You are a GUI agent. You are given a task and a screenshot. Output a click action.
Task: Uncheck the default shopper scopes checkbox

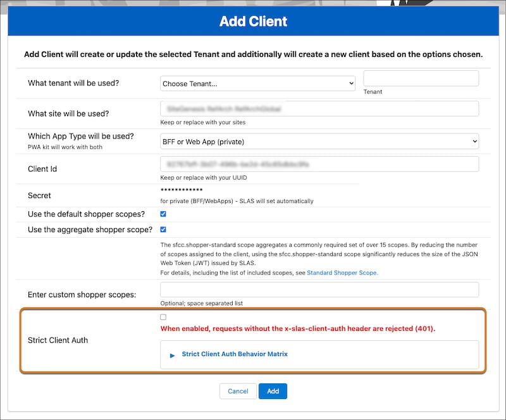coord(163,214)
